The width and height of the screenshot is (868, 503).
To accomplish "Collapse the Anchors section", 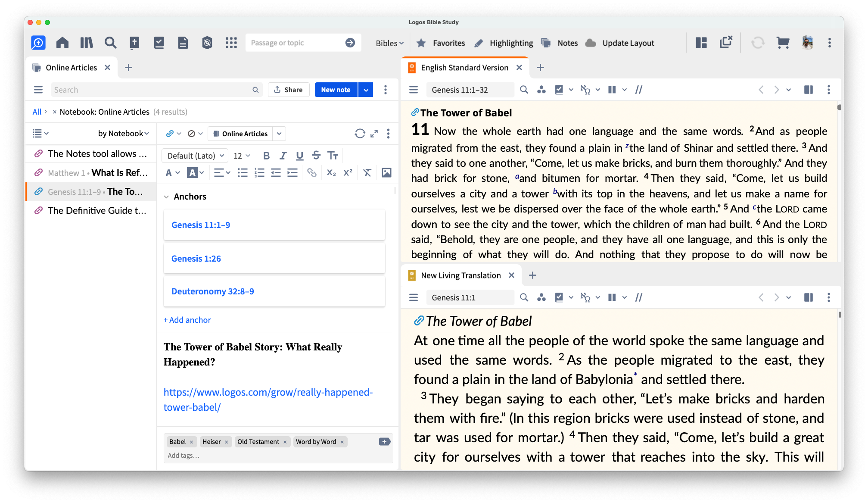I will tap(166, 197).
